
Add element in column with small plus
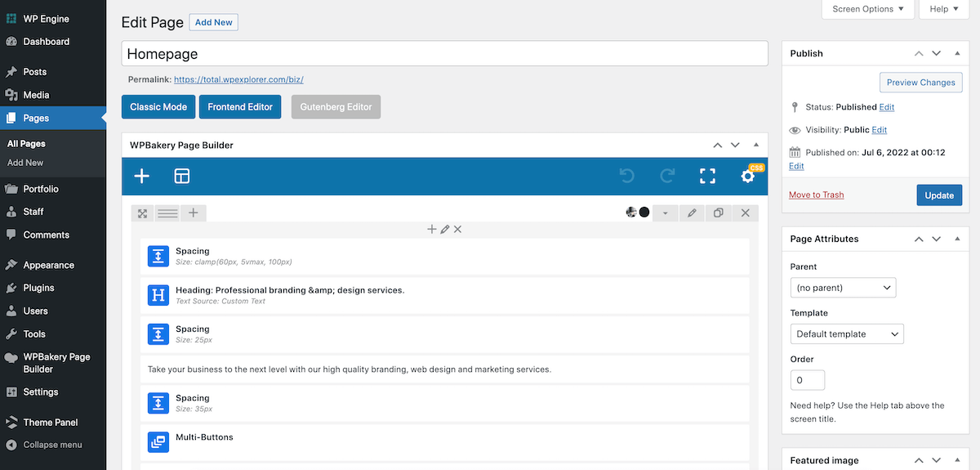pos(432,230)
